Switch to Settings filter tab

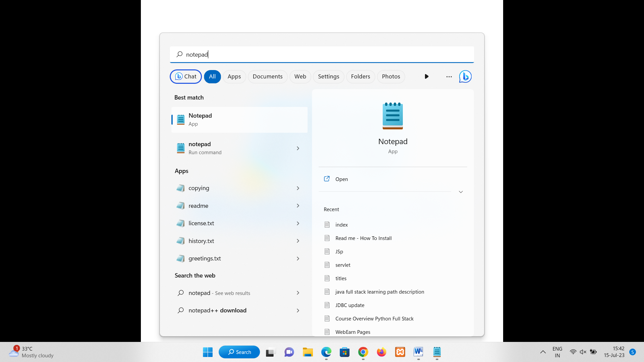pos(328,76)
